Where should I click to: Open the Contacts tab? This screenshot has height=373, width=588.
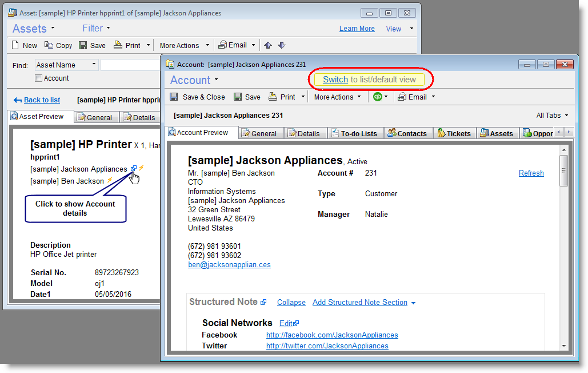pos(407,133)
